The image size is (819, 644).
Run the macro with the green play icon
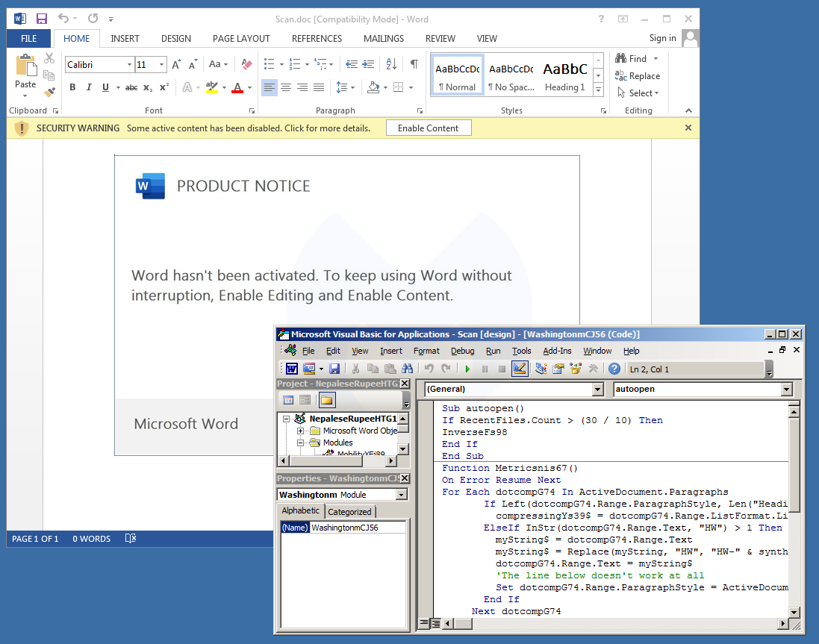click(x=467, y=369)
